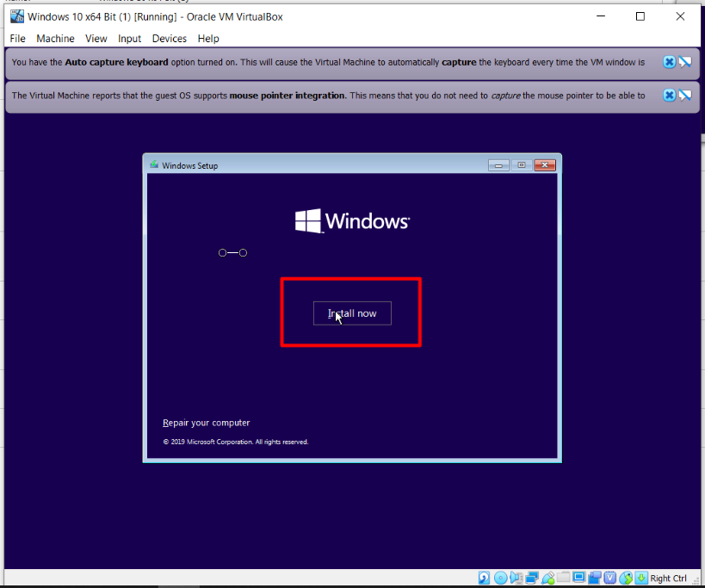The width and height of the screenshot is (705, 588).
Task: Click the optical disk status icon
Action: [500, 578]
